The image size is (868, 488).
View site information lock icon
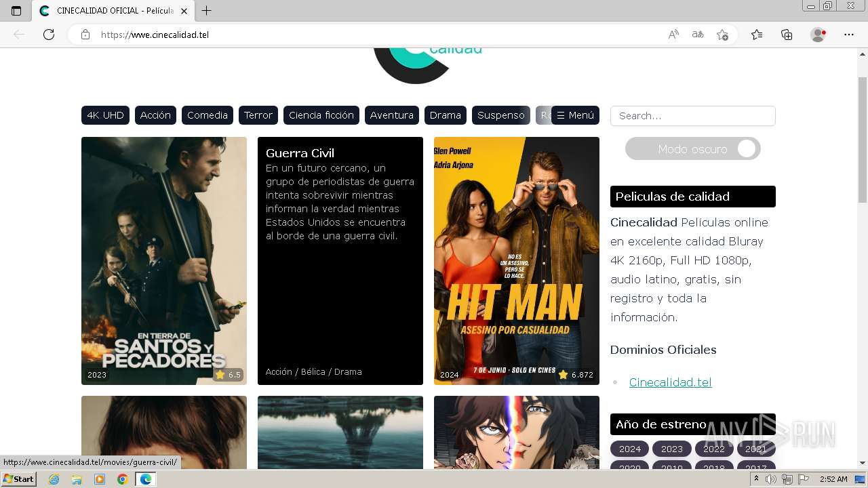pyautogui.click(x=85, y=35)
